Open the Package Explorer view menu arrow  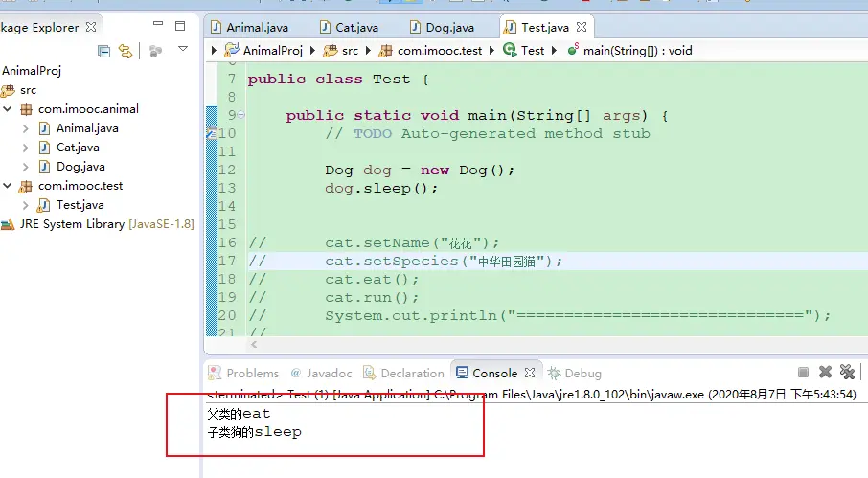click(183, 49)
